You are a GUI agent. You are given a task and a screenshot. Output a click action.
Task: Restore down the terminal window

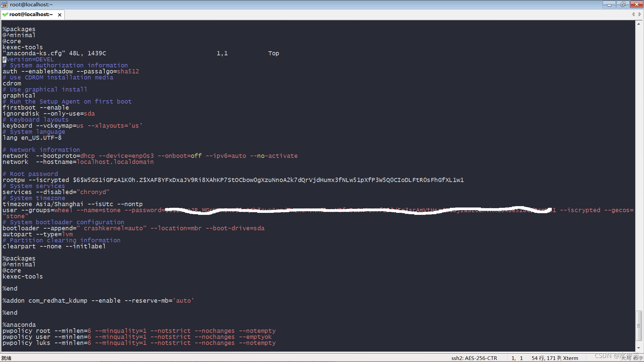pyautogui.click(x=623, y=4)
